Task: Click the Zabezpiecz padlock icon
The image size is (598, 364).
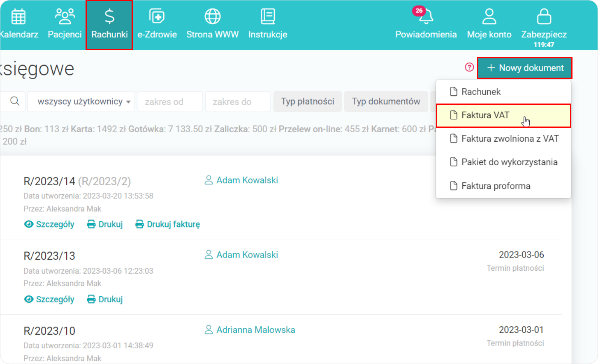Action: [x=544, y=16]
